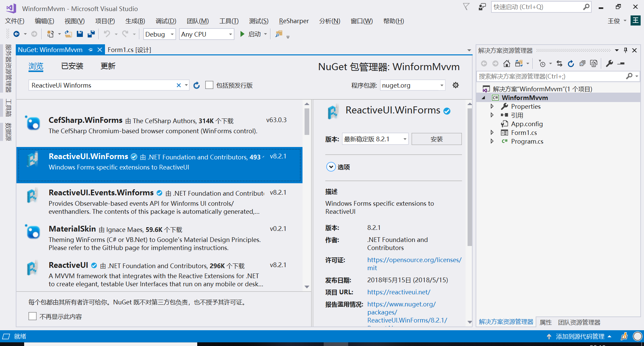Viewport: 644px width, 346px height.
Task: Click the Navigate Backward arrow icon
Action: (16, 34)
